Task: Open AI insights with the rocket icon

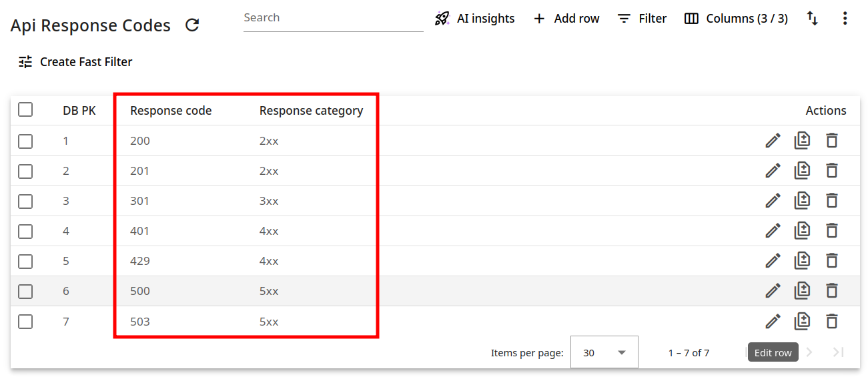Action: 474,19
